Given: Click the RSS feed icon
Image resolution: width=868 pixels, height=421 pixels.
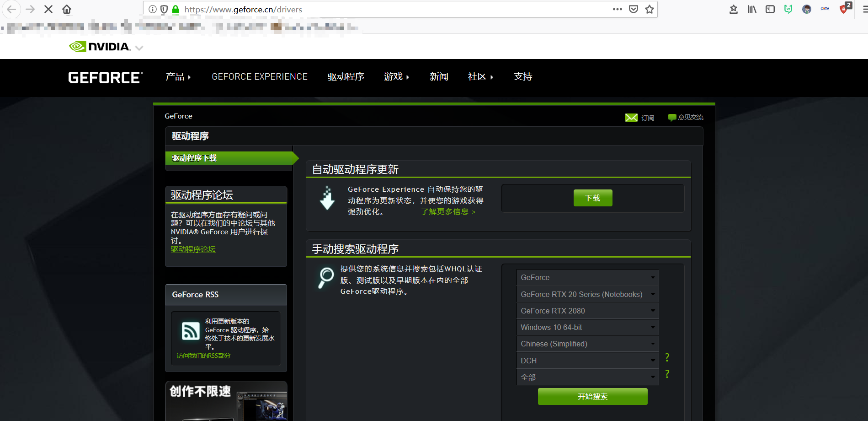Looking at the screenshot, I should click(x=191, y=331).
